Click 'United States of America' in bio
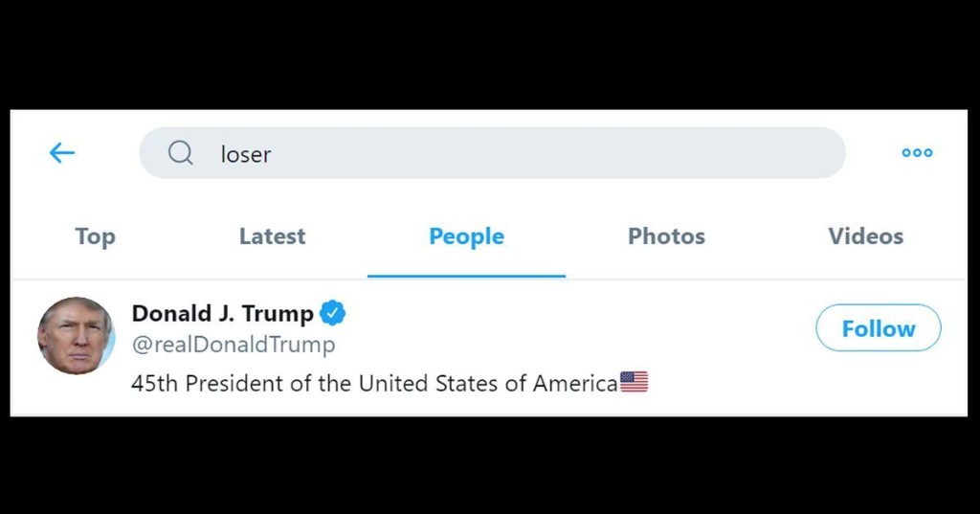The image size is (980, 514). pos(487,384)
